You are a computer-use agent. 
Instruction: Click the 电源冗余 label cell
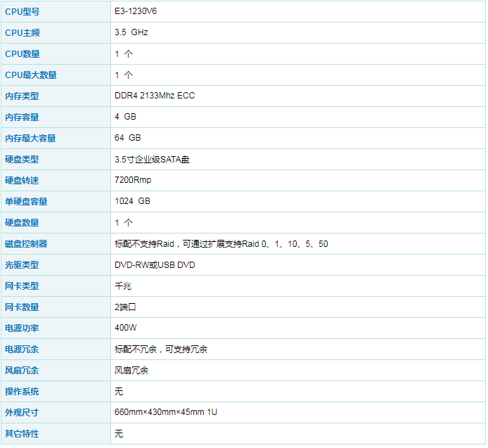point(22,350)
